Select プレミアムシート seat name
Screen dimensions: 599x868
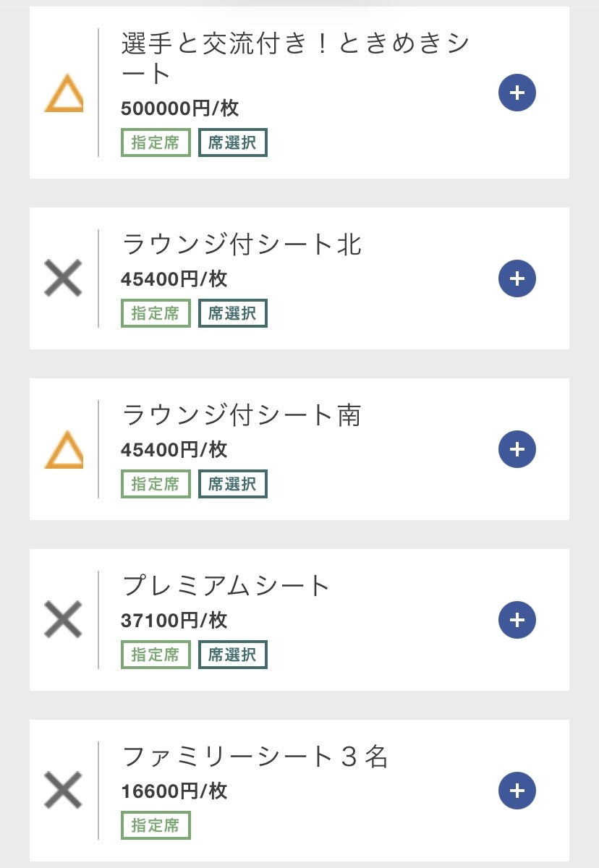226,585
